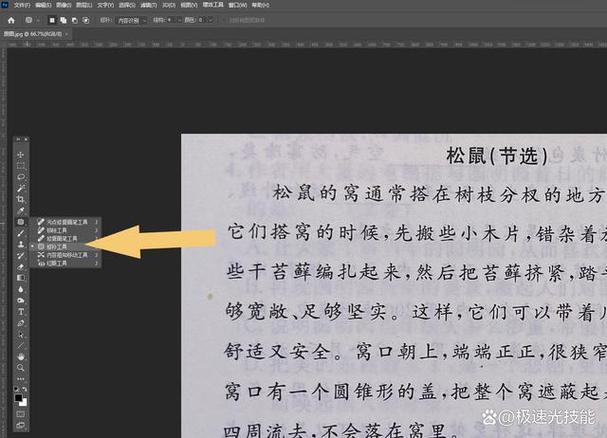Image resolution: width=607 pixels, height=438 pixels.
Task: Close the floating toolbox panel
Action: click(26, 139)
